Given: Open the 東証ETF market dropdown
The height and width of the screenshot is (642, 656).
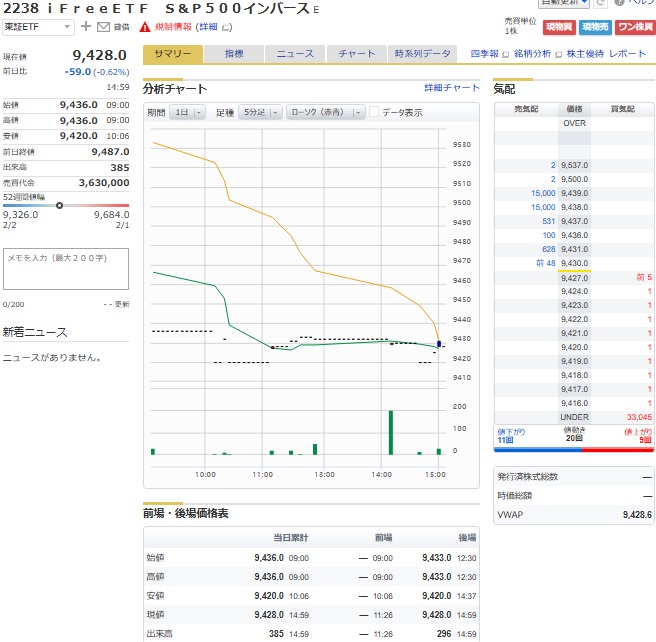Looking at the screenshot, I should pos(38,27).
